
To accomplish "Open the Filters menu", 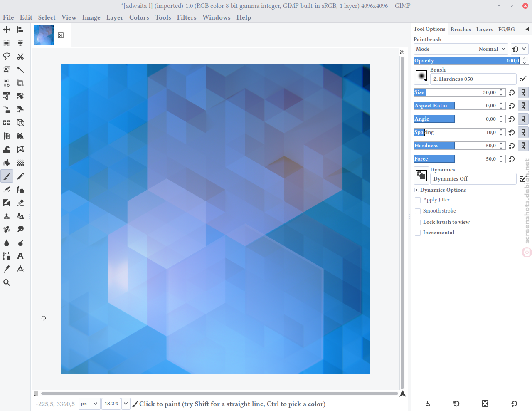I will pos(187,17).
